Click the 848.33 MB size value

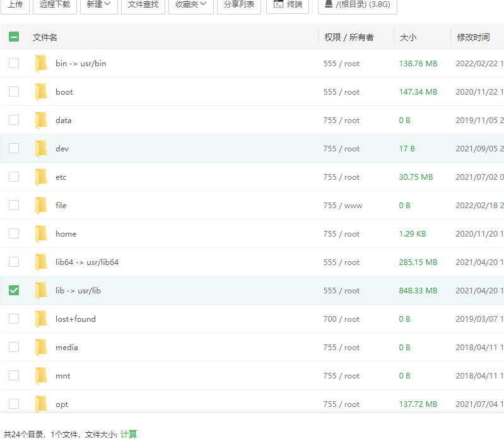[x=418, y=291]
